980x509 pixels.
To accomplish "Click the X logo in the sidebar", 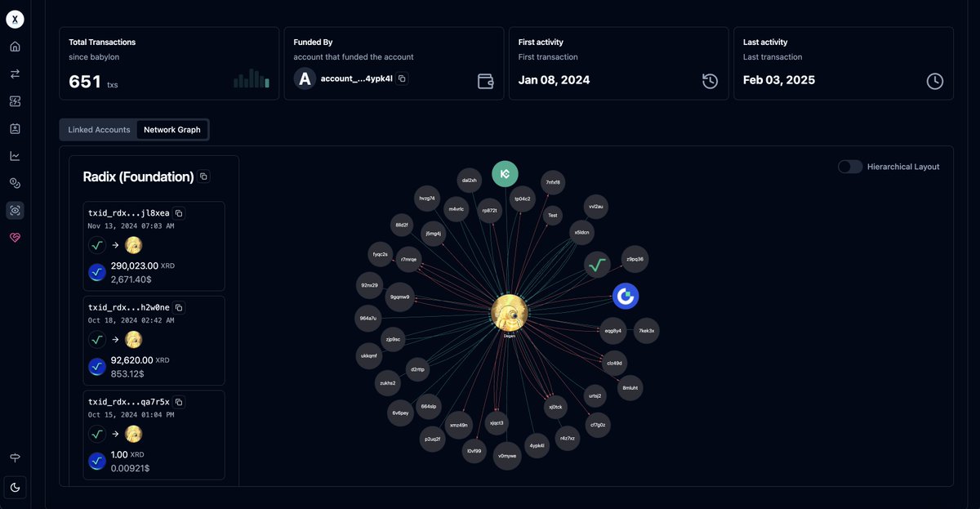I will coord(15,19).
